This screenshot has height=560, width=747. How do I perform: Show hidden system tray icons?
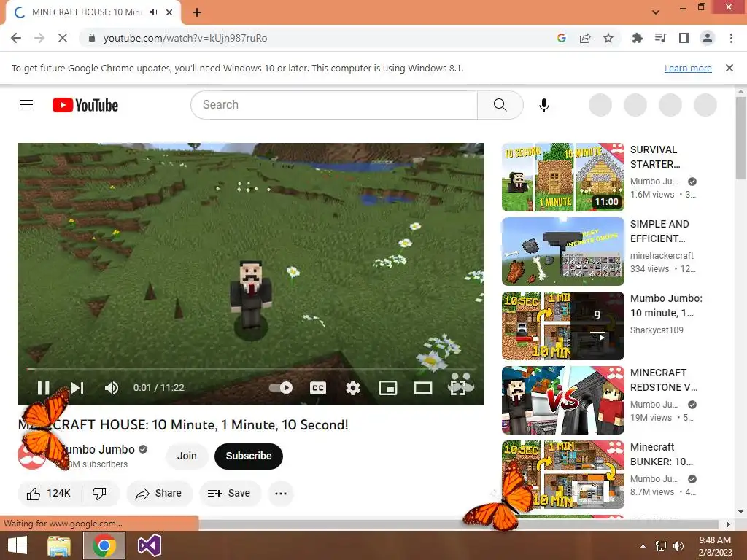[643, 546]
